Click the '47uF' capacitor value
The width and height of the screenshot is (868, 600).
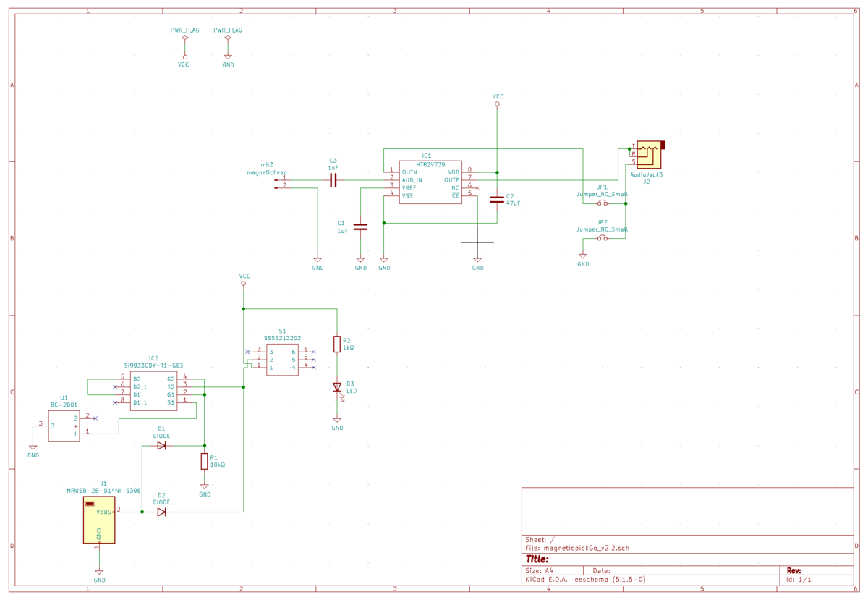(513, 203)
